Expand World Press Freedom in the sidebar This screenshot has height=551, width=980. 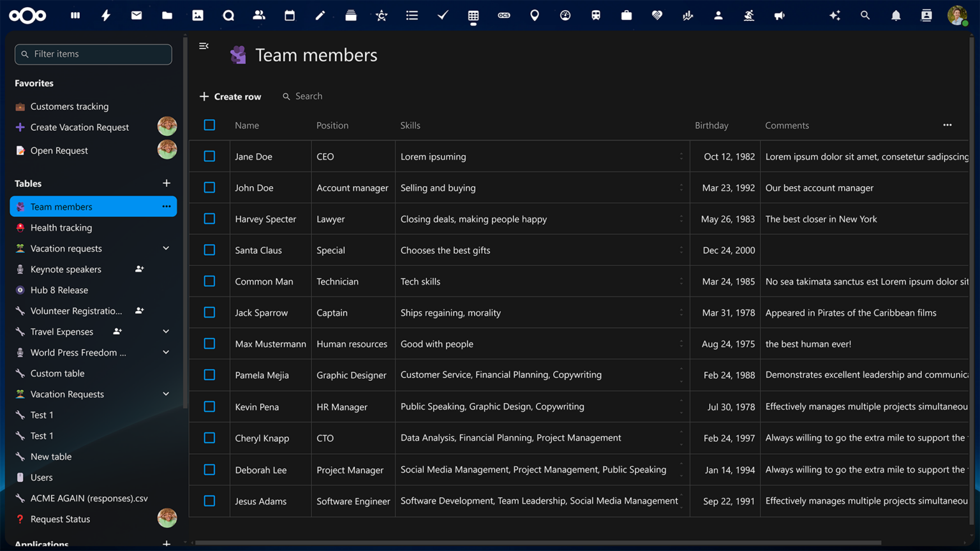click(166, 352)
